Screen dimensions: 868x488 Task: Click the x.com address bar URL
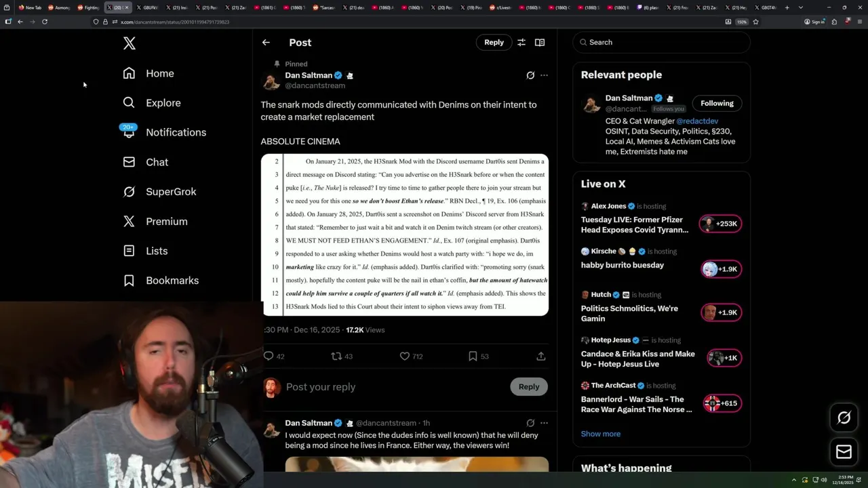(x=175, y=22)
